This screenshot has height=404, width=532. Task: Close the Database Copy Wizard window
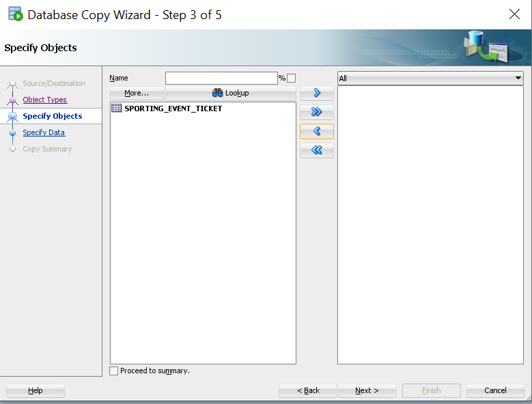tap(514, 14)
